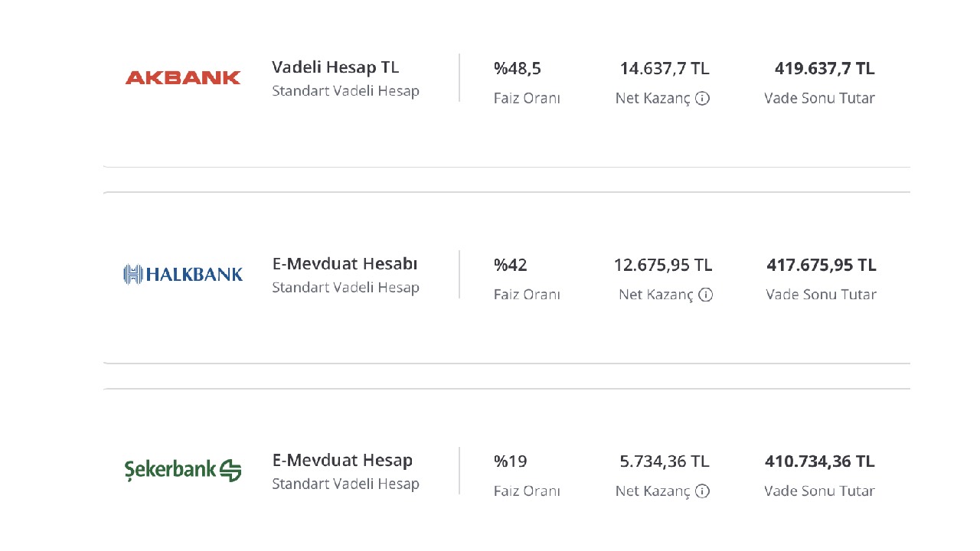The height and width of the screenshot is (551, 980).
Task: Click Akbank net gain 14.637,7 TL
Action: coord(665,69)
